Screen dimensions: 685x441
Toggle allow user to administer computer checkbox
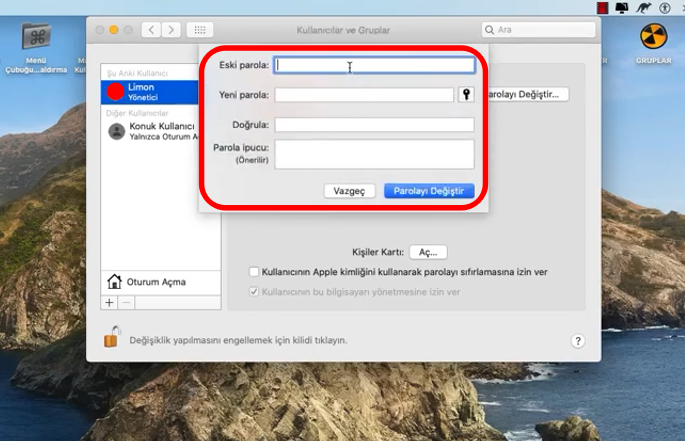(x=254, y=292)
